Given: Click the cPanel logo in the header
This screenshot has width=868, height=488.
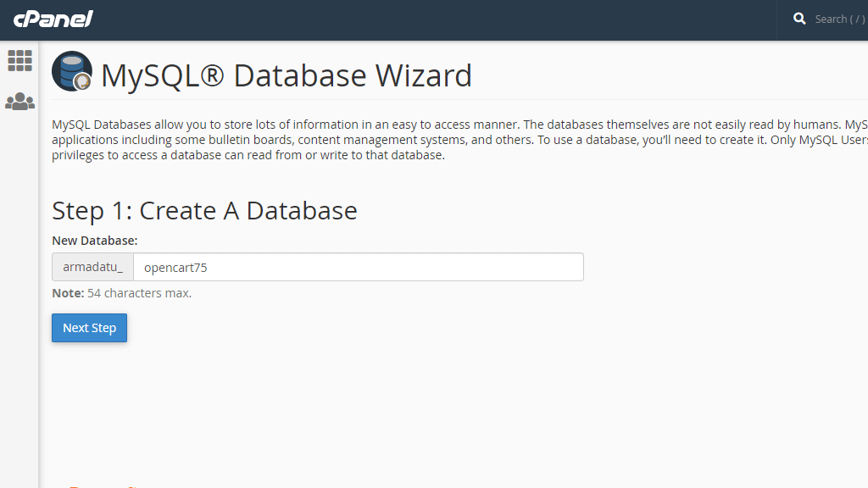Looking at the screenshot, I should (x=53, y=19).
